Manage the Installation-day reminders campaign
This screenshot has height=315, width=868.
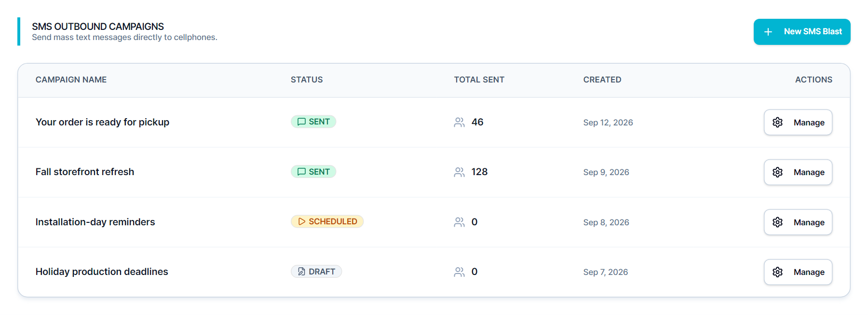click(798, 222)
